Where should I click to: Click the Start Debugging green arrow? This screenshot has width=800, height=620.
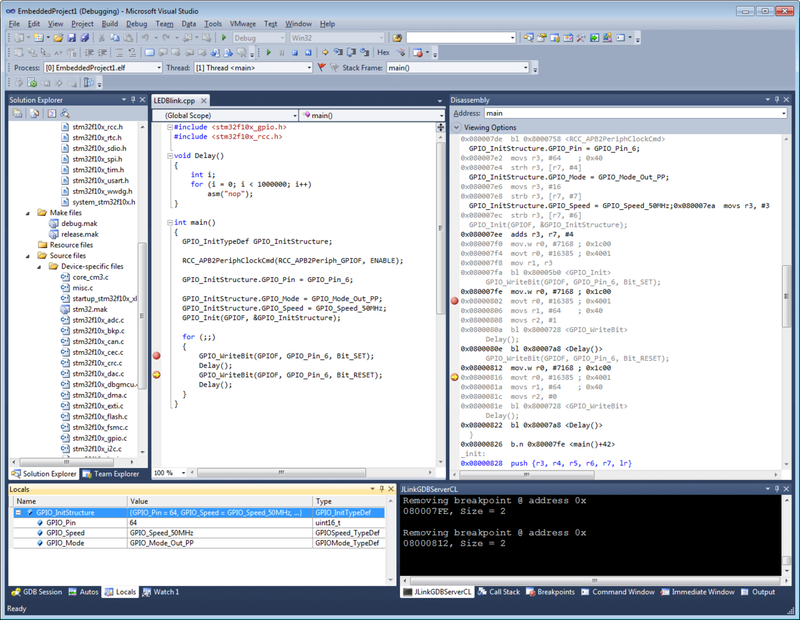click(x=222, y=37)
